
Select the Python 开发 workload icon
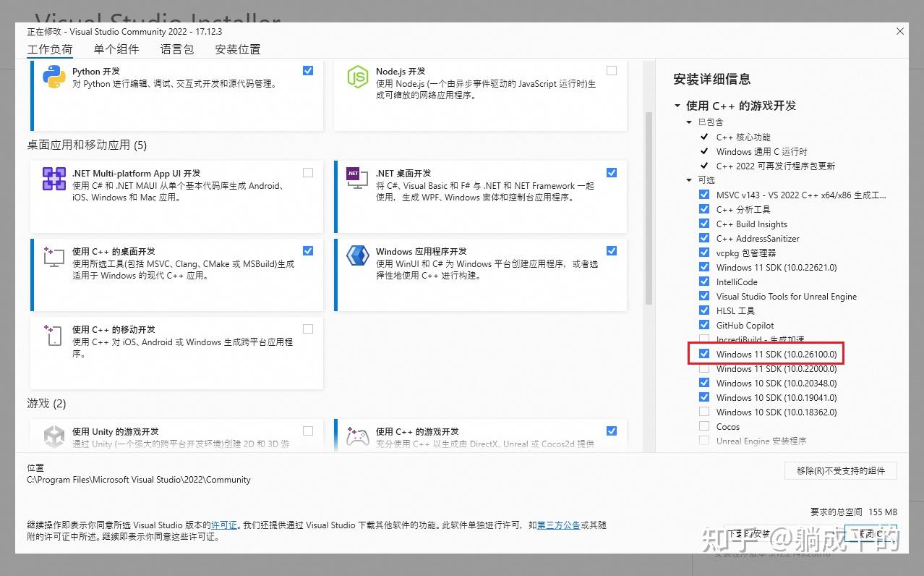coord(54,76)
